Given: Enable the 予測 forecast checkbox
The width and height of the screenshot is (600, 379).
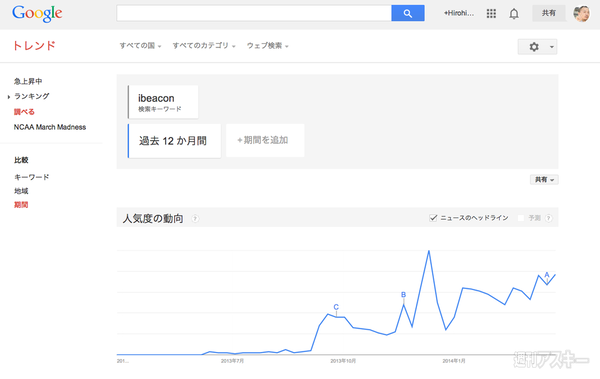Looking at the screenshot, I should (521, 218).
